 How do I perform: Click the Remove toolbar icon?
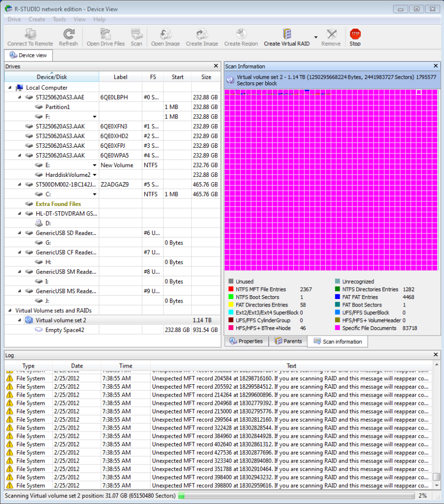tap(331, 34)
